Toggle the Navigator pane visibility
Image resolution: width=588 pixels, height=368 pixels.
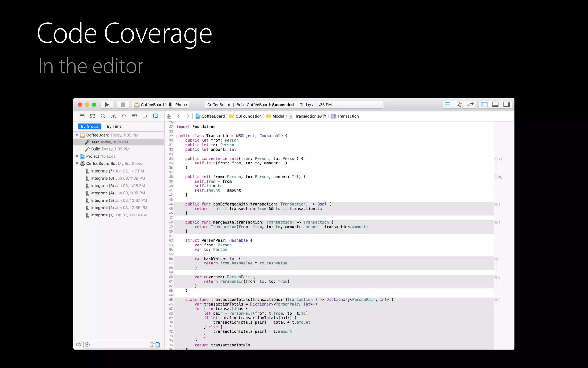(484, 105)
